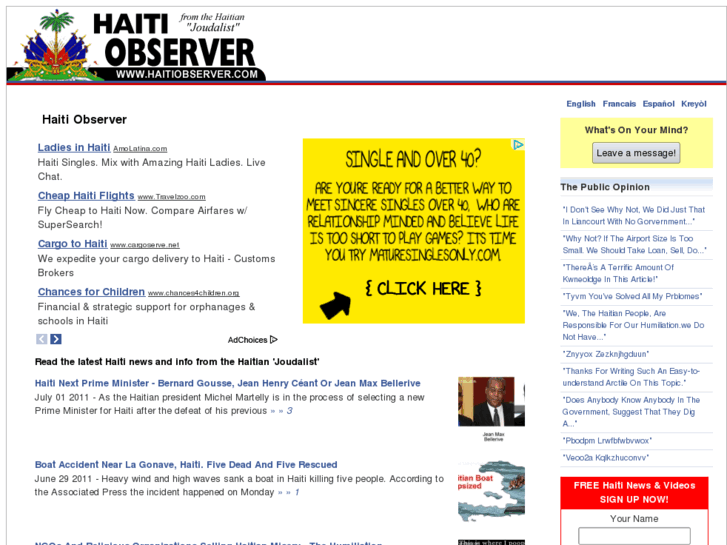Click the Haiti Observer logo banner
This screenshot has height=545, width=727.
(137, 45)
